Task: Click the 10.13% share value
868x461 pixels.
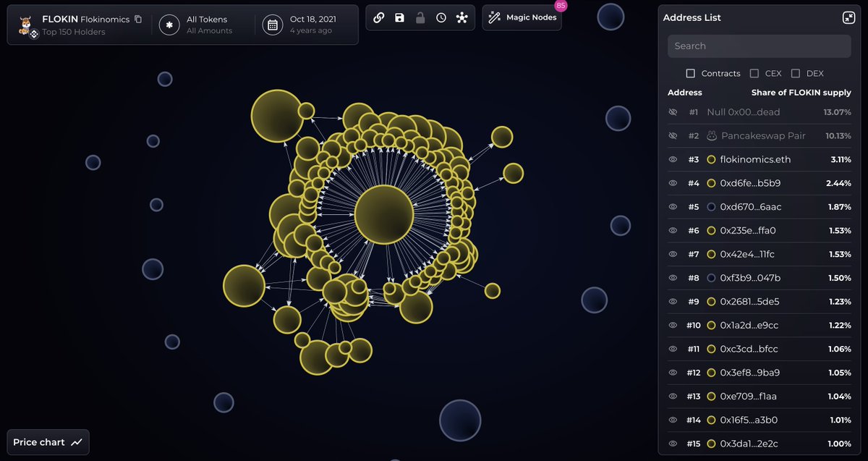Action: point(837,135)
